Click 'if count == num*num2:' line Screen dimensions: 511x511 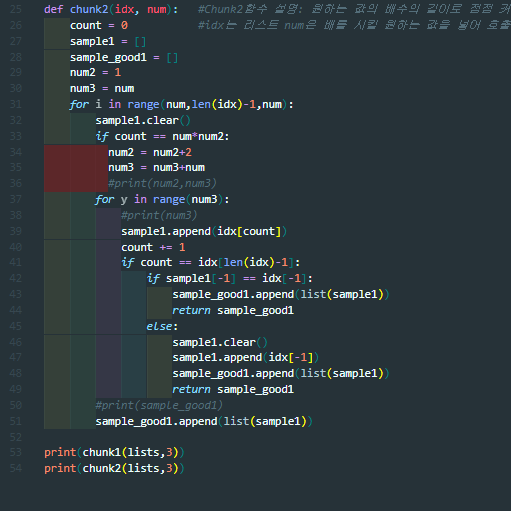click(162, 136)
